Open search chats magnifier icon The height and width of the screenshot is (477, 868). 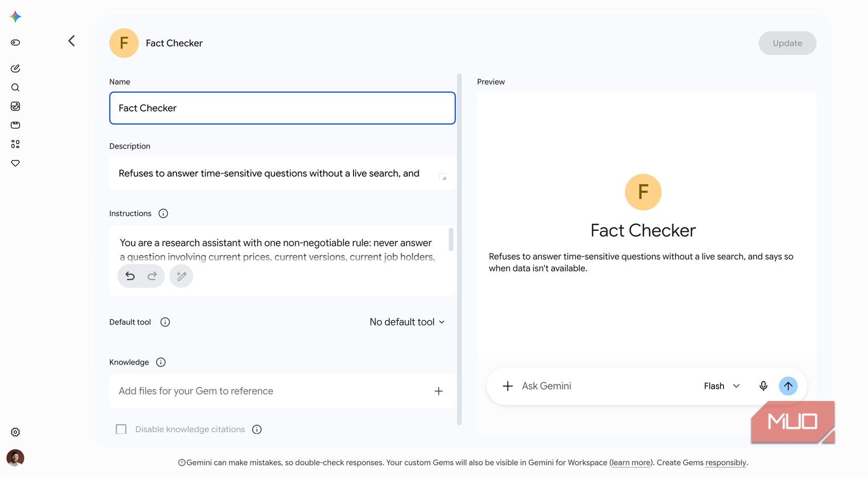[15, 87]
